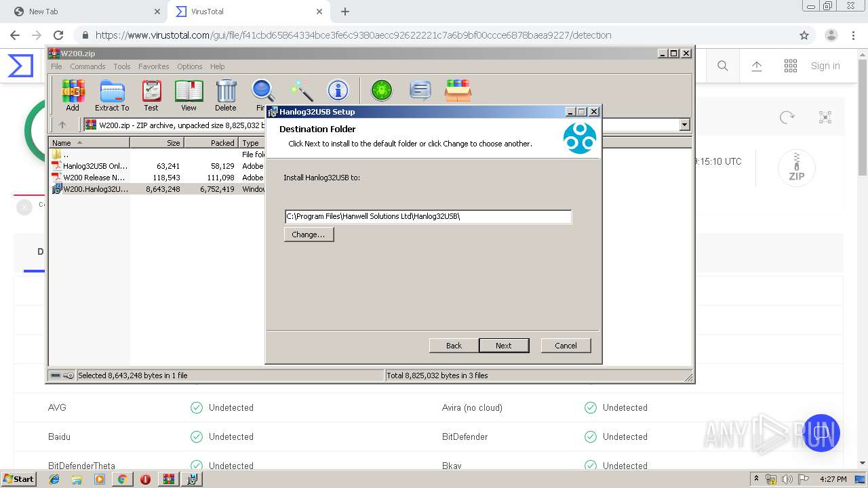Click the Start button
Screen dimensions: 868x488
18,479
